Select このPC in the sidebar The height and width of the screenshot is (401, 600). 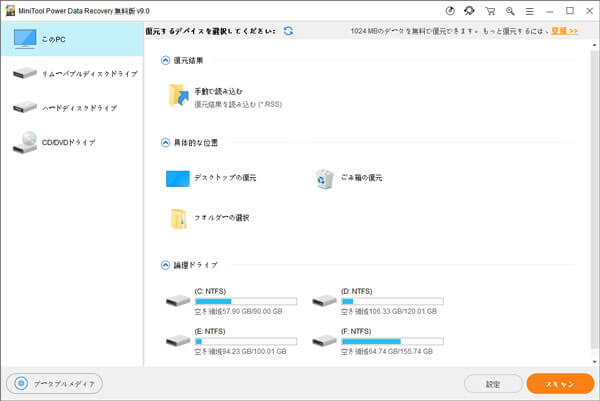(x=72, y=39)
